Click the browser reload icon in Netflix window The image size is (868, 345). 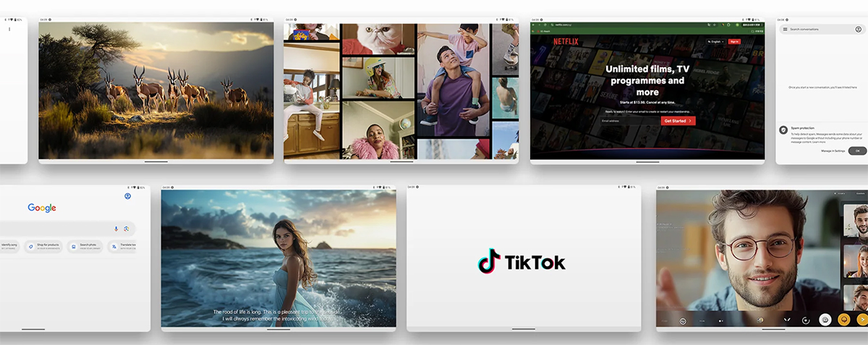545,25
